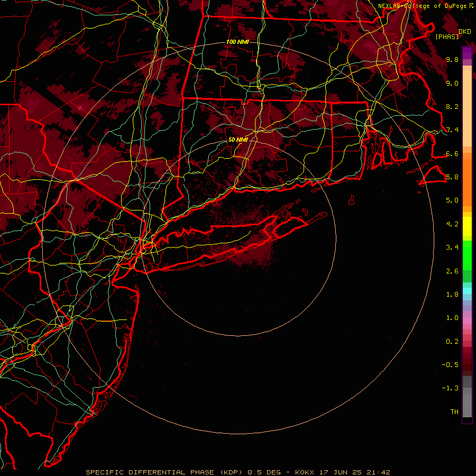Click the -0.5 value on the color scale
This screenshot has width=476, height=476.
450,364
